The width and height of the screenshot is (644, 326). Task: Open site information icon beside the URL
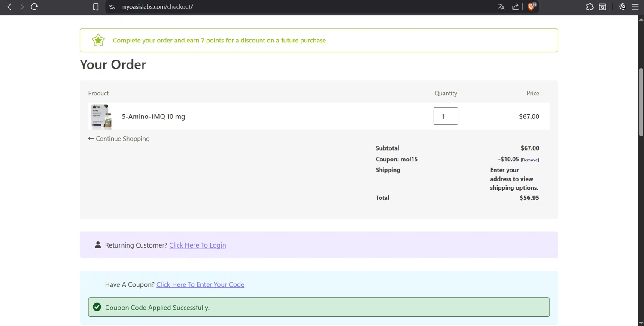point(112,7)
